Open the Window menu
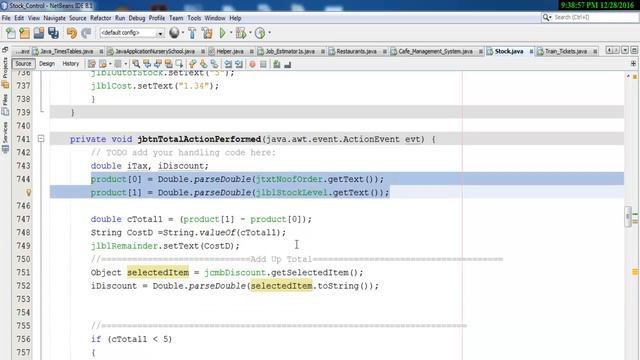Image resolution: width=640 pixels, height=360 pixels. click(x=215, y=18)
